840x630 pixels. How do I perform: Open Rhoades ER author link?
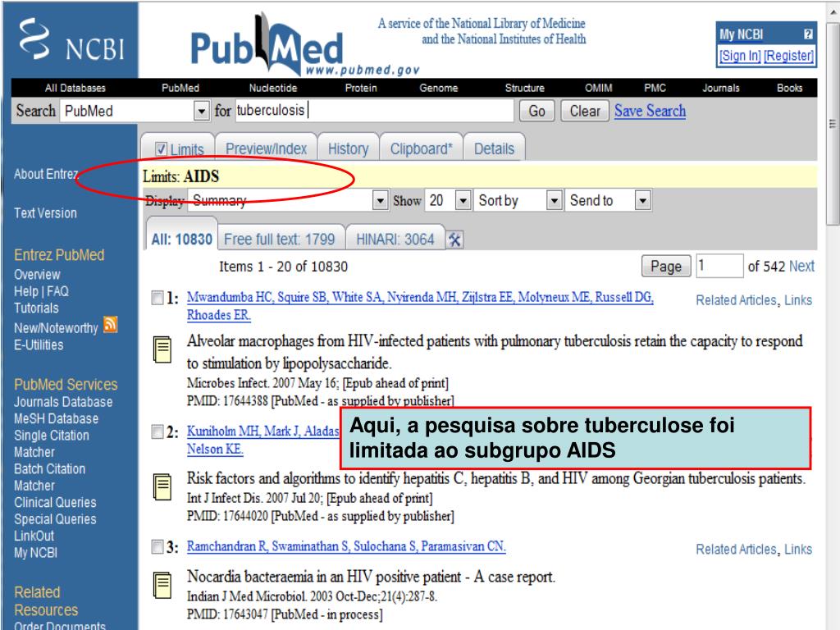tap(218, 315)
